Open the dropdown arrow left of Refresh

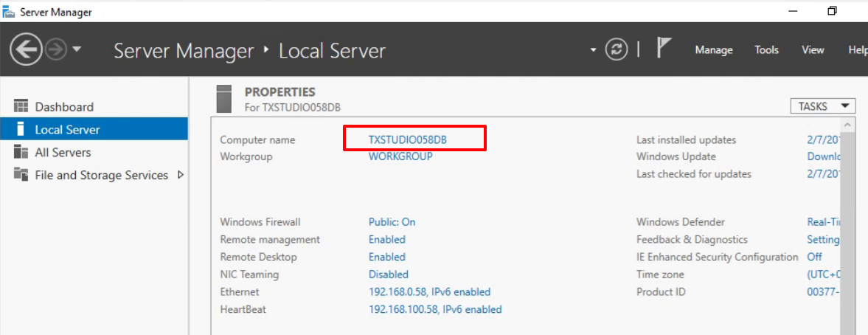click(x=594, y=50)
